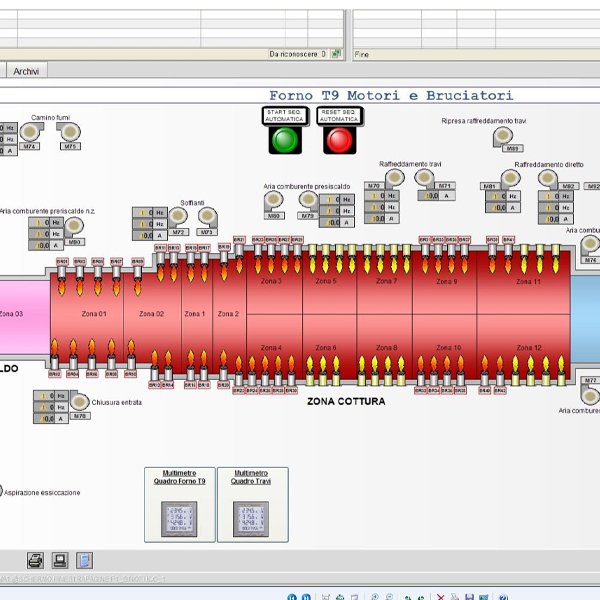Open Multimetro Quadro Travi panel

(x=251, y=504)
